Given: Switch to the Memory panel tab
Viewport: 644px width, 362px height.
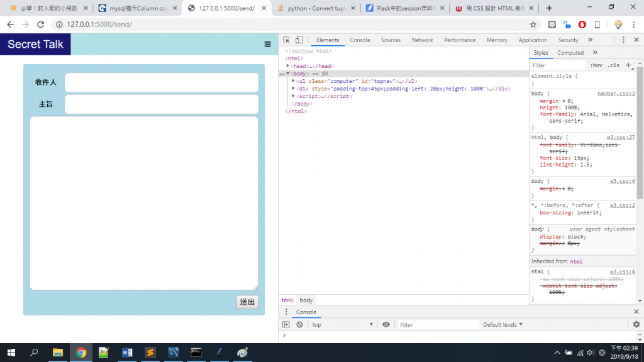Looking at the screenshot, I should point(497,40).
